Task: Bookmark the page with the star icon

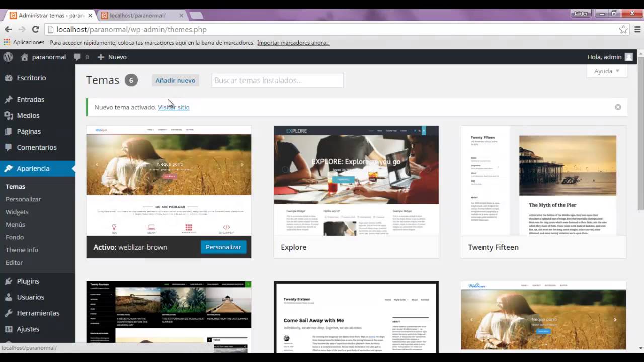Action: click(623, 29)
